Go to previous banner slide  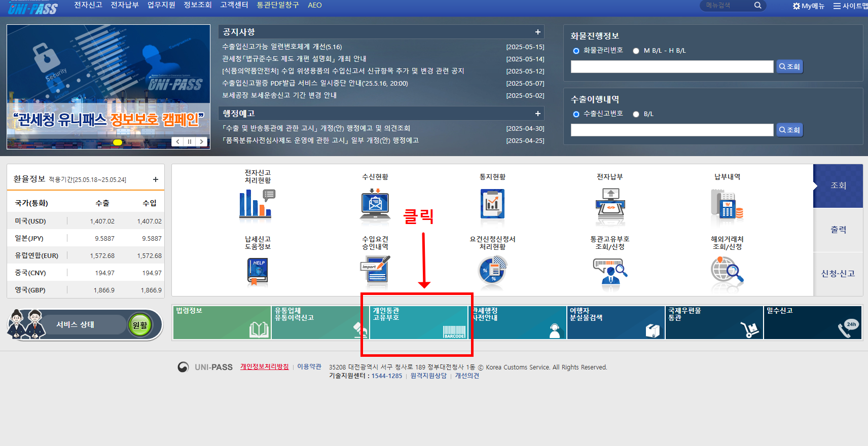coord(177,142)
